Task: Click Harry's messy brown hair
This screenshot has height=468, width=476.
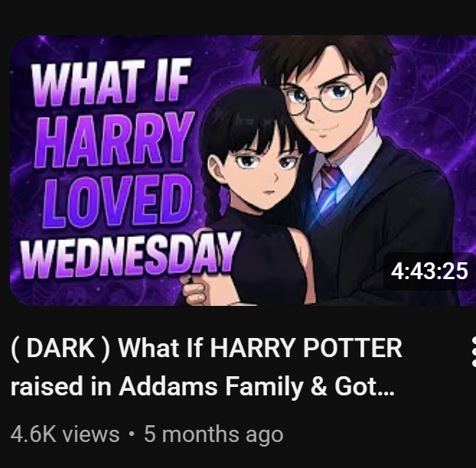Action: (324, 56)
